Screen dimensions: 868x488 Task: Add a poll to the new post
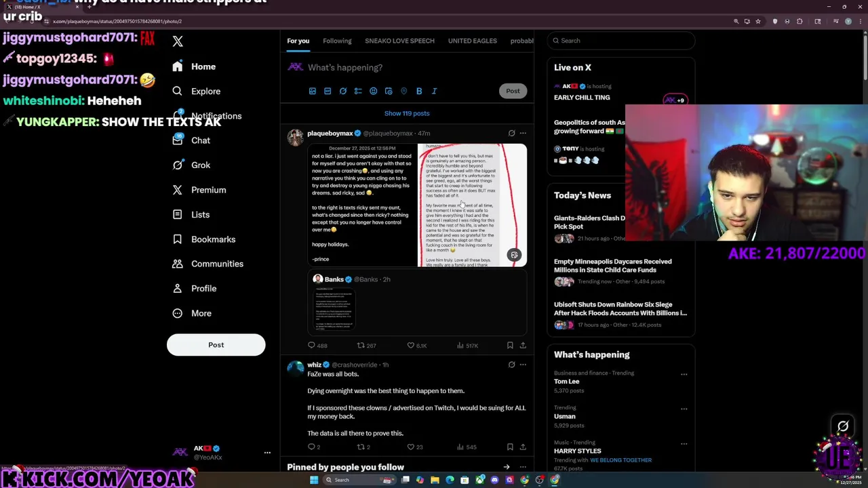click(358, 91)
